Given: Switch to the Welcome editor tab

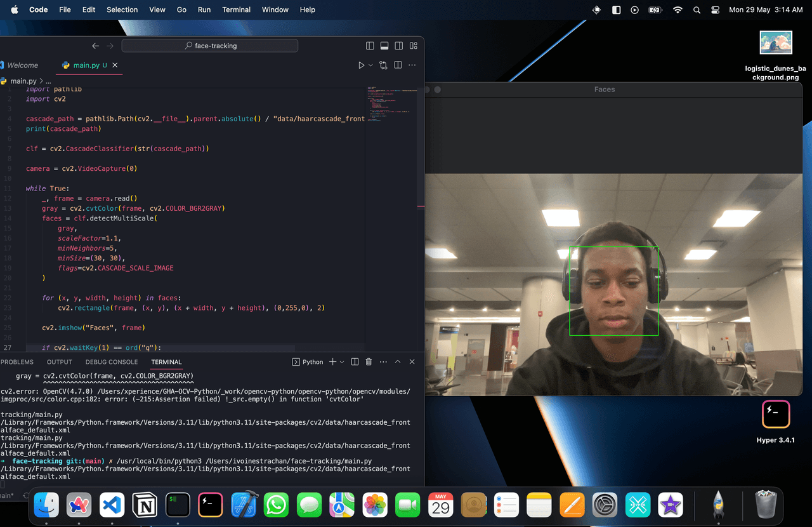Looking at the screenshot, I should (x=23, y=65).
